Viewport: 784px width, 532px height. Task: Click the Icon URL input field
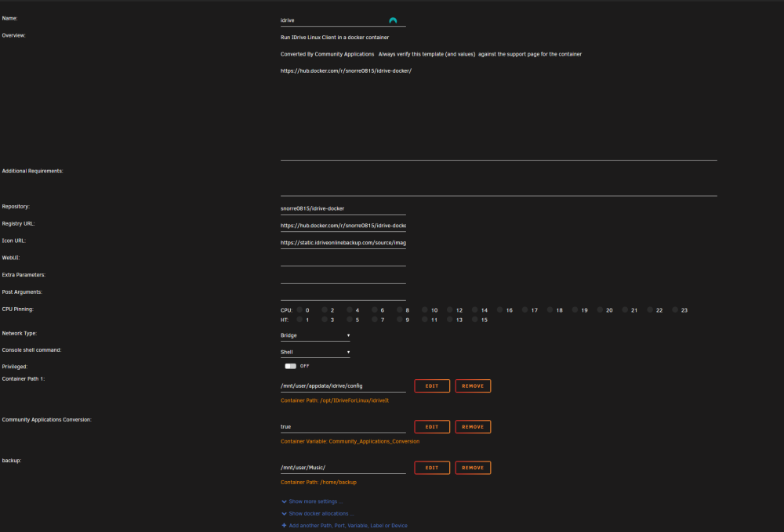pyautogui.click(x=343, y=243)
